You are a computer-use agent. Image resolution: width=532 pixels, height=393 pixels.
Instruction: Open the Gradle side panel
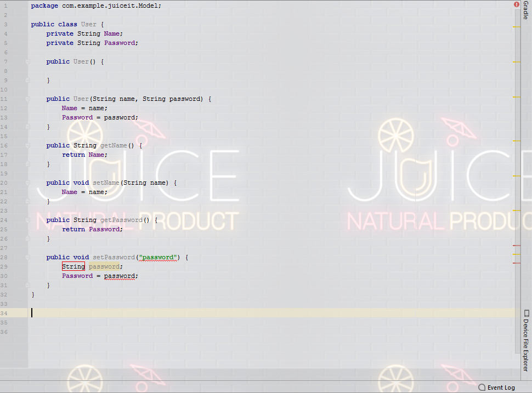click(526, 10)
